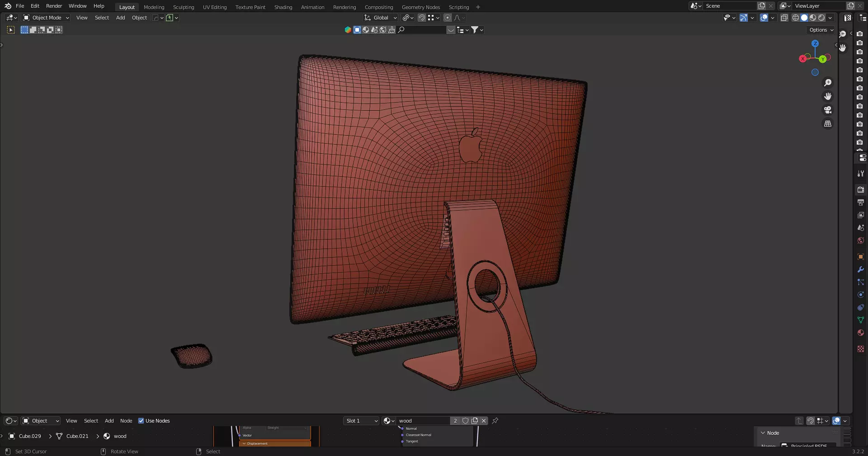Create new scene with duplicate icon
Image resolution: width=868 pixels, height=456 pixels.
tap(762, 6)
